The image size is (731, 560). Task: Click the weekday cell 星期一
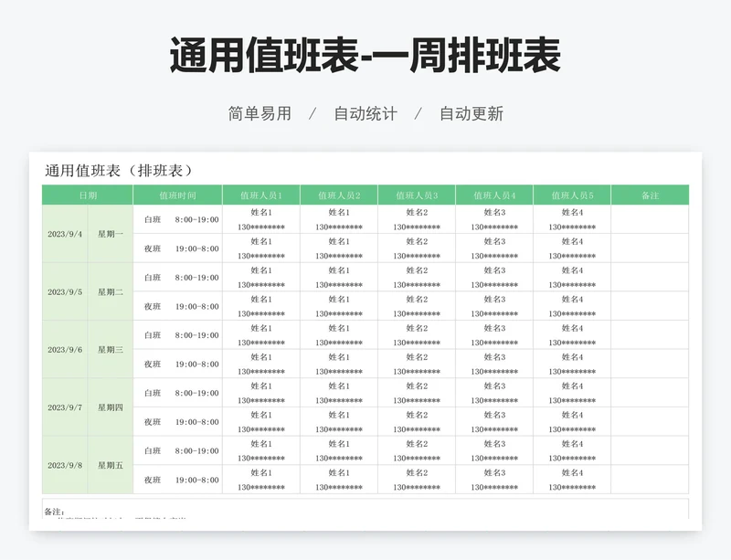(x=111, y=234)
